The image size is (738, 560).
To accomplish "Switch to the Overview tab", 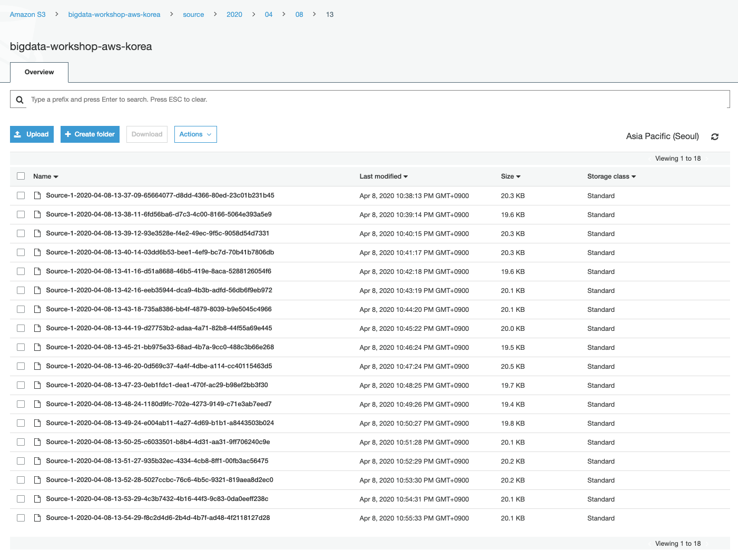I will pyautogui.click(x=39, y=72).
